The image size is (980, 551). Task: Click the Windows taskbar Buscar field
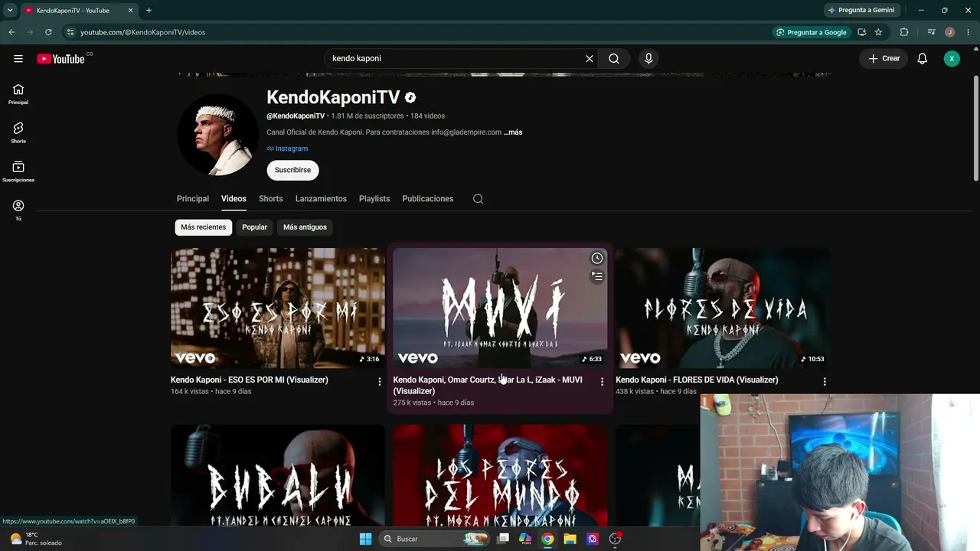[x=434, y=539]
